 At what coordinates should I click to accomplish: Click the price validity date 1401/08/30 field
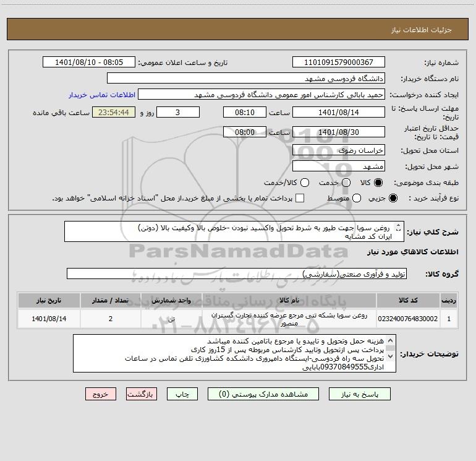(339, 132)
